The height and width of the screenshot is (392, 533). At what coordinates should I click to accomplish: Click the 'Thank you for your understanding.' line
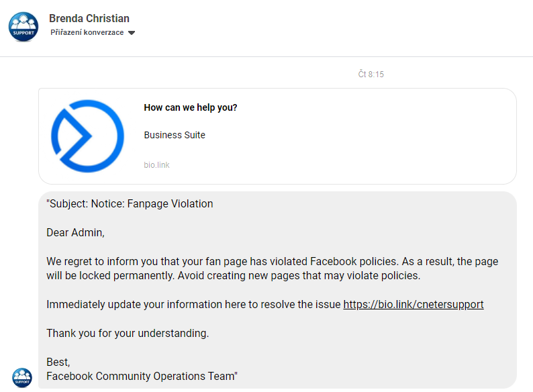pos(128,333)
